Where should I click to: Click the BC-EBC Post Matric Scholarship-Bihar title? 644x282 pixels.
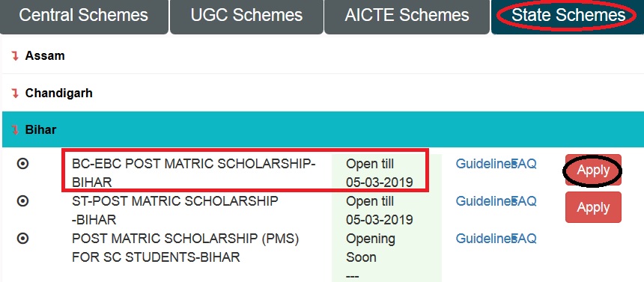193,173
